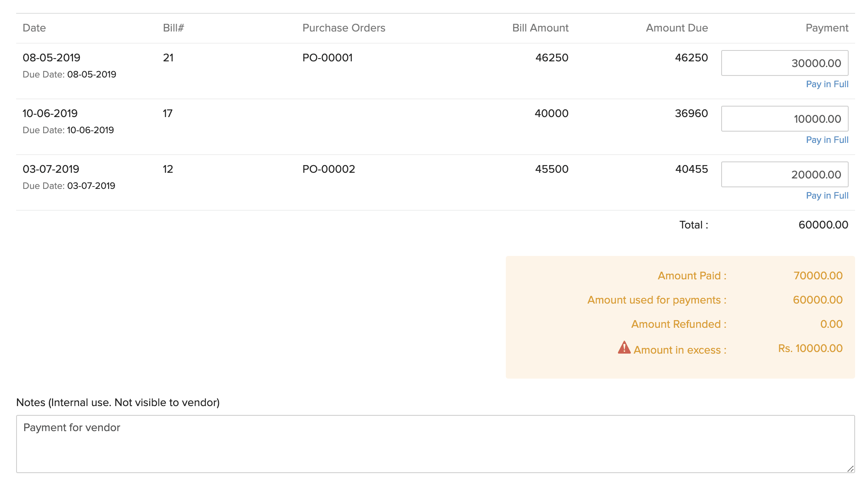The width and height of the screenshot is (868, 486).
Task: Click the Payment for vendor notes box
Action: point(435,443)
